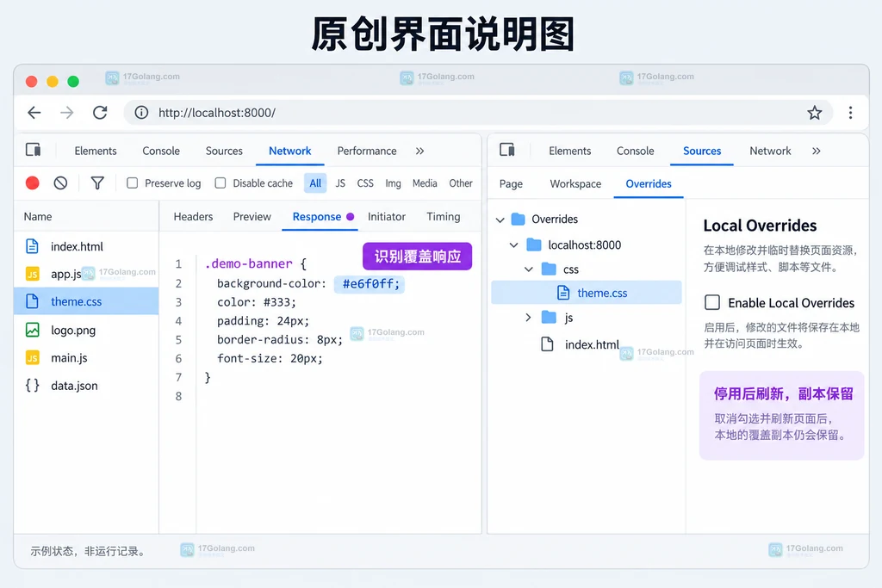Select the data.json braces icon
Viewport: 882px width, 588px height.
(33, 385)
